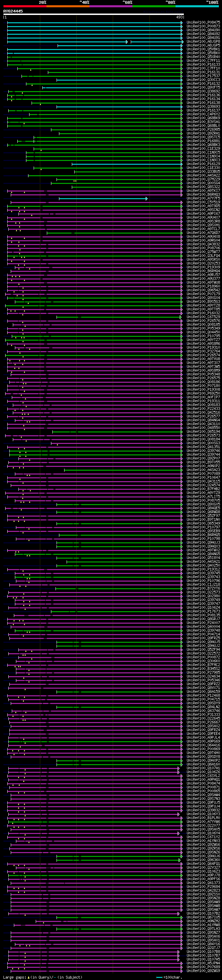This screenshot has height=980, width=222.
Task: Open hit UniRef100_P00873
Action: pos(203,26)
